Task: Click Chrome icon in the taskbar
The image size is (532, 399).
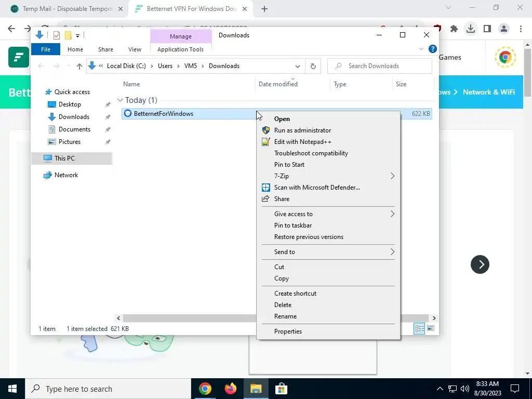Action: pyautogui.click(x=205, y=389)
